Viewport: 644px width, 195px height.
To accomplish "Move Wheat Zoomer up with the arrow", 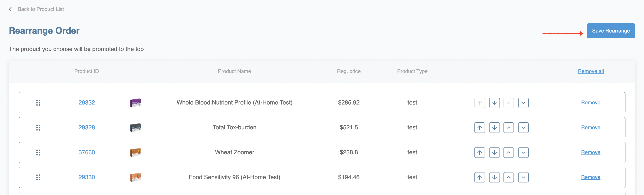I will coord(480,153).
